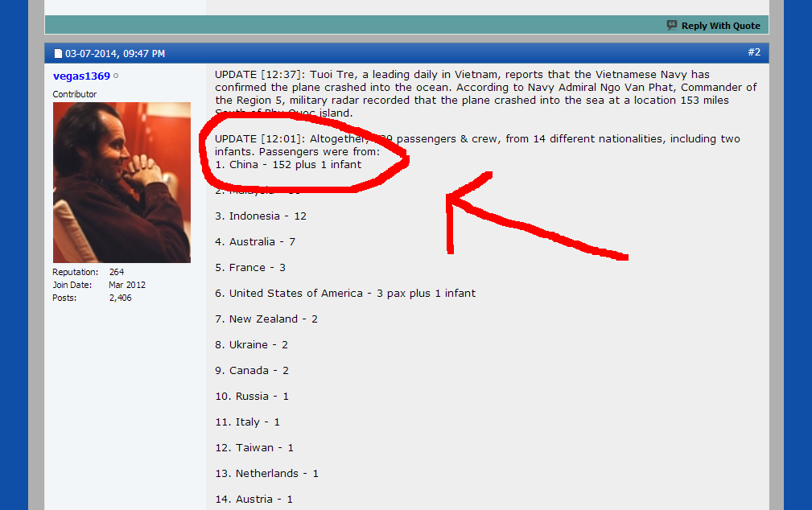Click the Reply With Quote link
The image size is (812, 510).
point(720,26)
